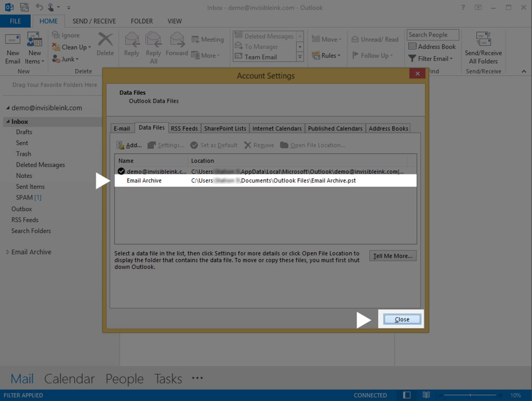The width and height of the screenshot is (532, 401).
Task: Switch to the RSS Feeds tab
Action: (184, 128)
